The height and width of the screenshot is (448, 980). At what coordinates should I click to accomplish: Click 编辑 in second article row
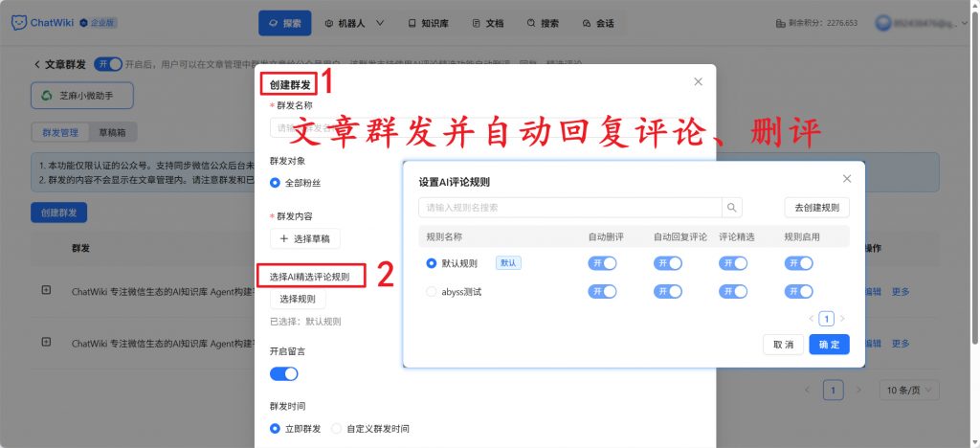click(873, 343)
